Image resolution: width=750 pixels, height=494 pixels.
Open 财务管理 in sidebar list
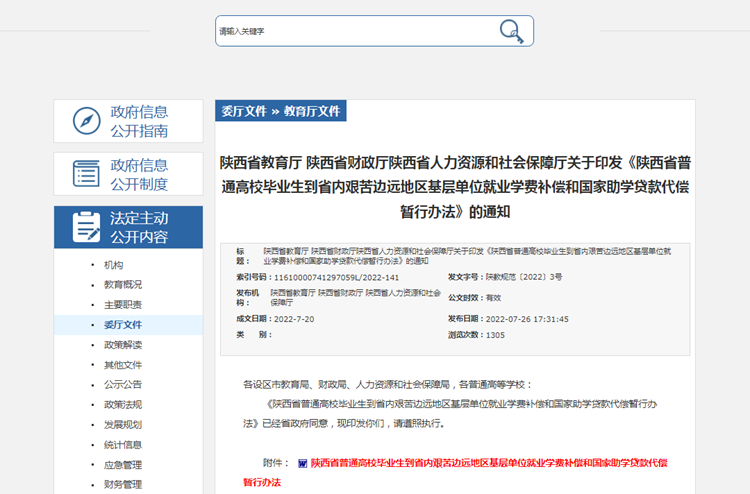click(x=123, y=484)
